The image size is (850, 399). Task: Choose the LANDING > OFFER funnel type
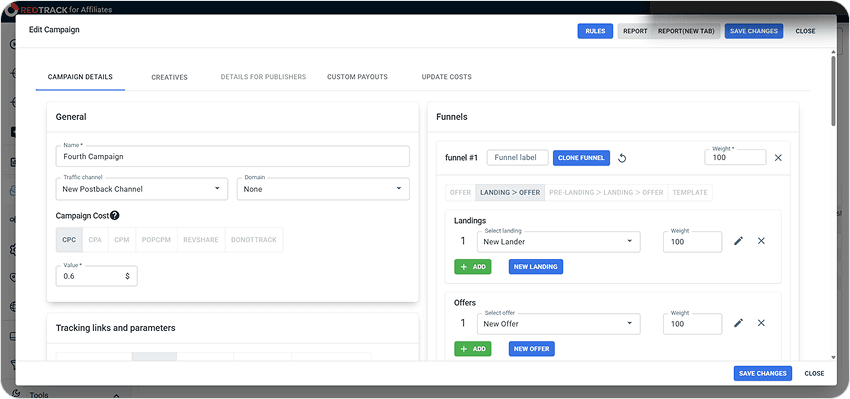tap(510, 192)
